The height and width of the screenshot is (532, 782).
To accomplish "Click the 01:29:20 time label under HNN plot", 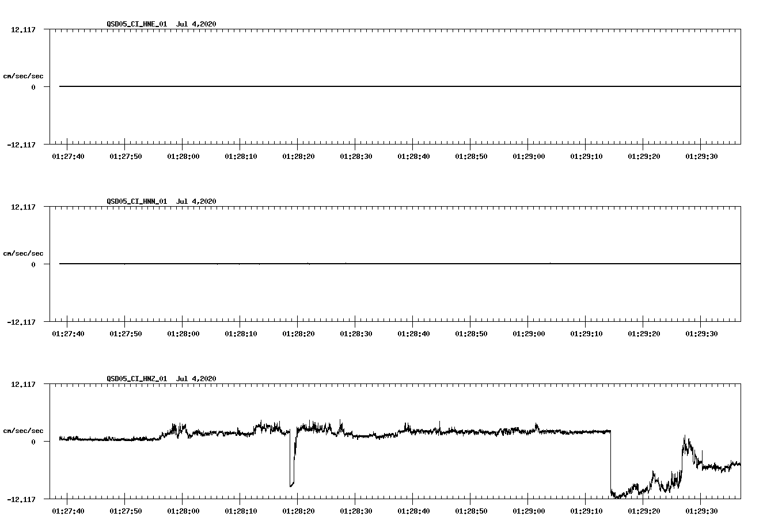I will 644,334.
